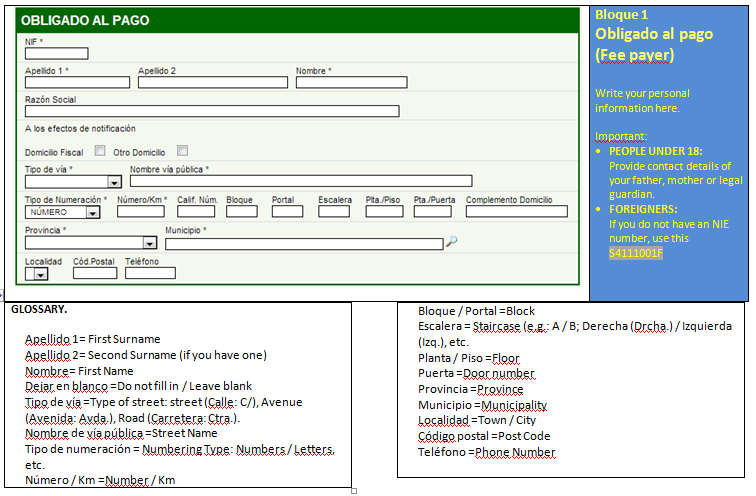Focus the Razón Social text field
Screen dimensions: 756x496
click(x=211, y=111)
